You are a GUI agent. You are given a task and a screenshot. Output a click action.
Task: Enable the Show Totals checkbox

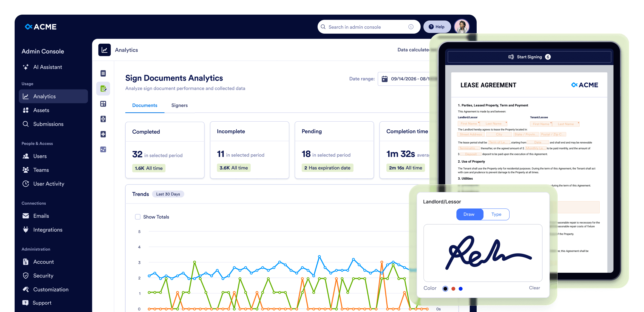(x=138, y=217)
